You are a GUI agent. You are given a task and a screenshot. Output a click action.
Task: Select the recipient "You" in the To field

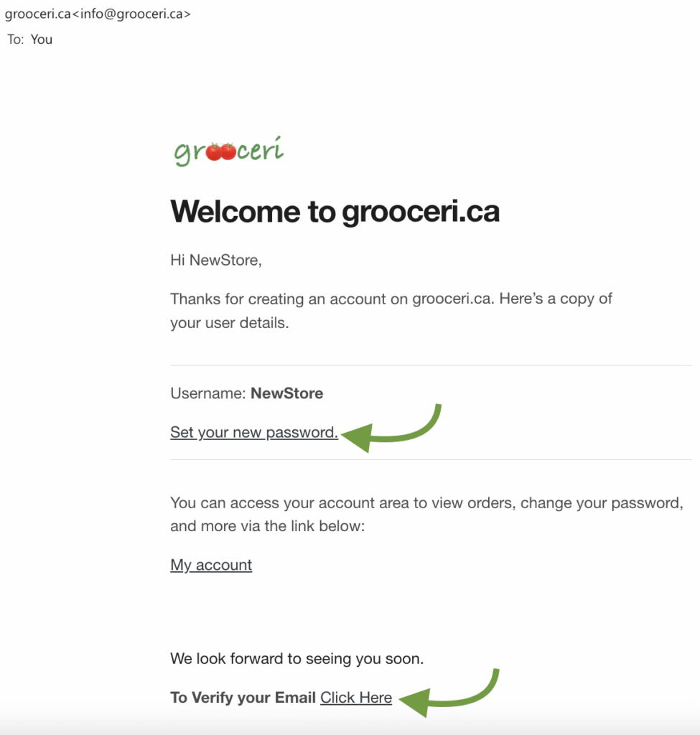(x=42, y=39)
